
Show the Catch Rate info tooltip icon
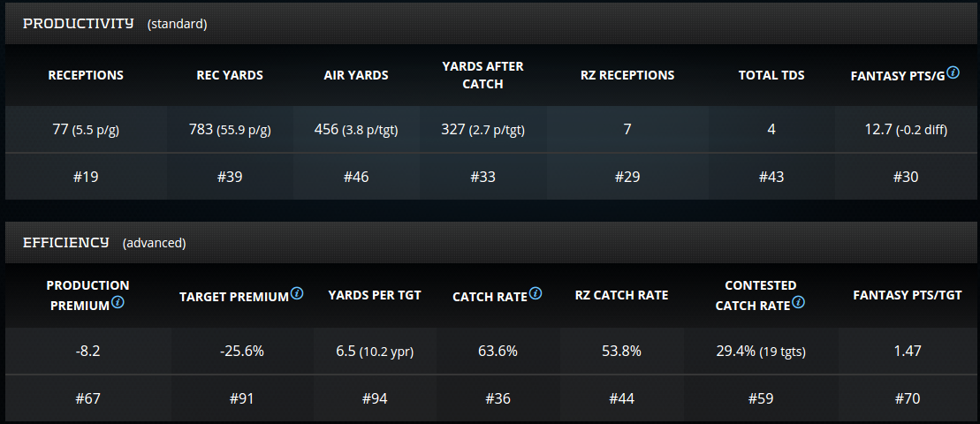click(536, 294)
